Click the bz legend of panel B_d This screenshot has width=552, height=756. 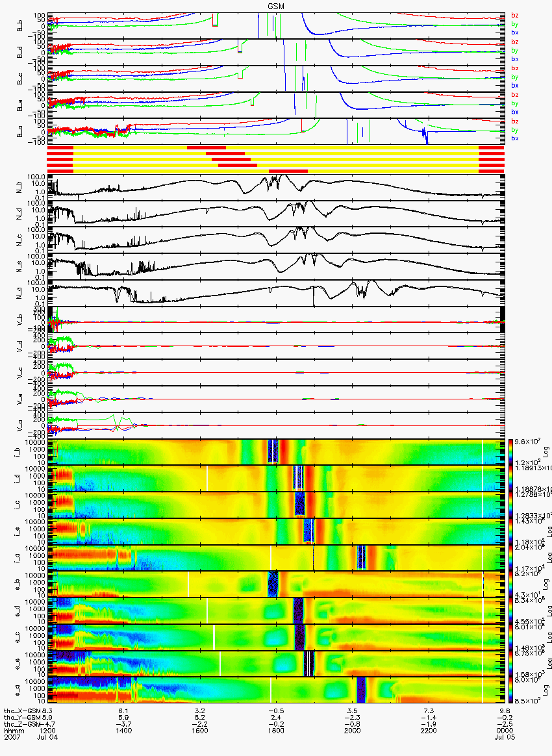tap(514, 42)
